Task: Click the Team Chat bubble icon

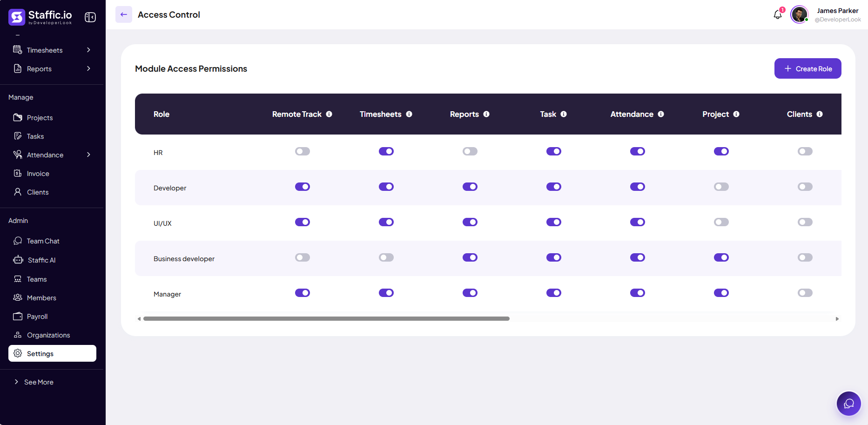Action: tap(18, 241)
